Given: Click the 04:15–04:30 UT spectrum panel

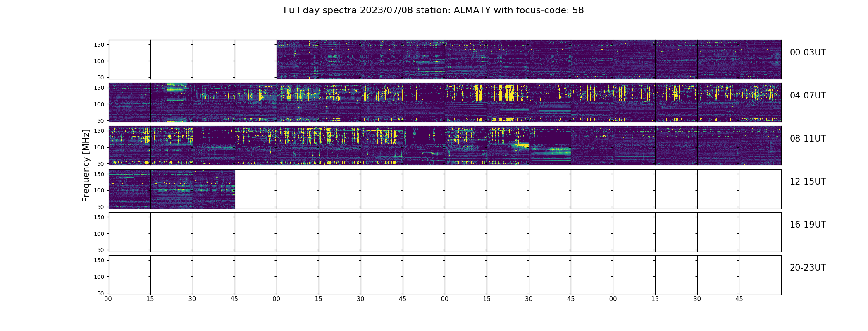Looking at the screenshot, I should click(x=172, y=103).
